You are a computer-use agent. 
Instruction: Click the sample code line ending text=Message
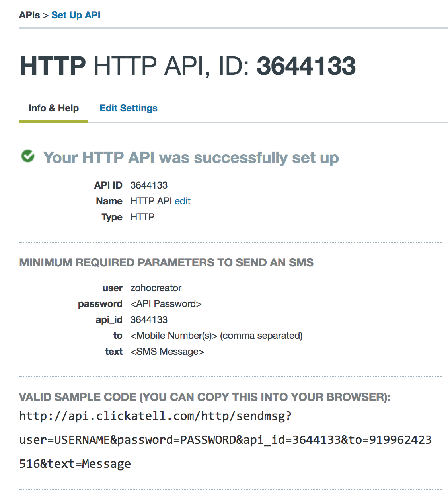75,464
